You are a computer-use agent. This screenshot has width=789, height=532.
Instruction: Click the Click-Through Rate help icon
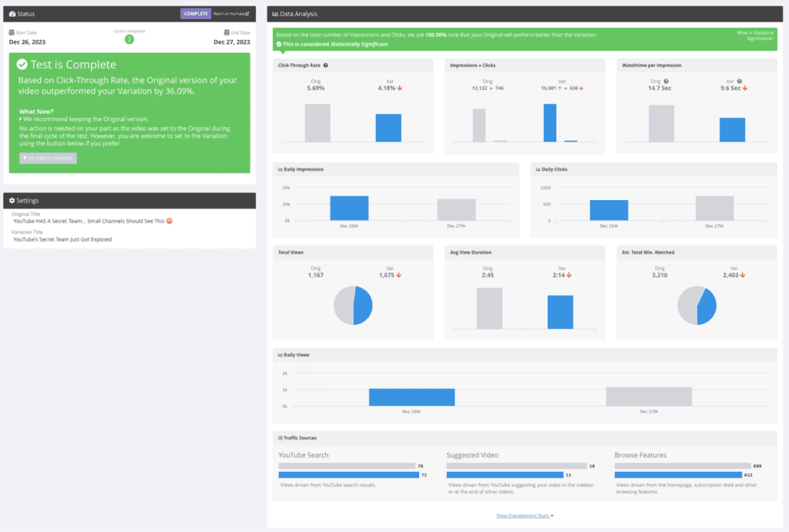326,65
